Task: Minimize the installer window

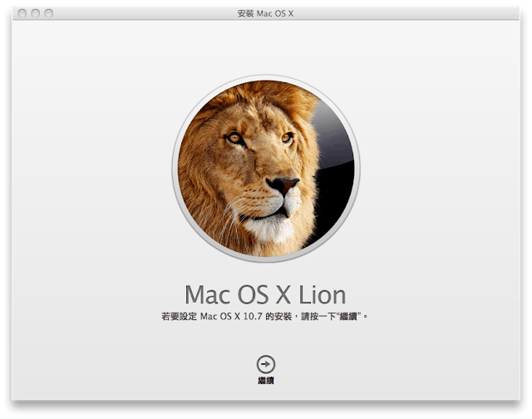Action: (35, 13)
